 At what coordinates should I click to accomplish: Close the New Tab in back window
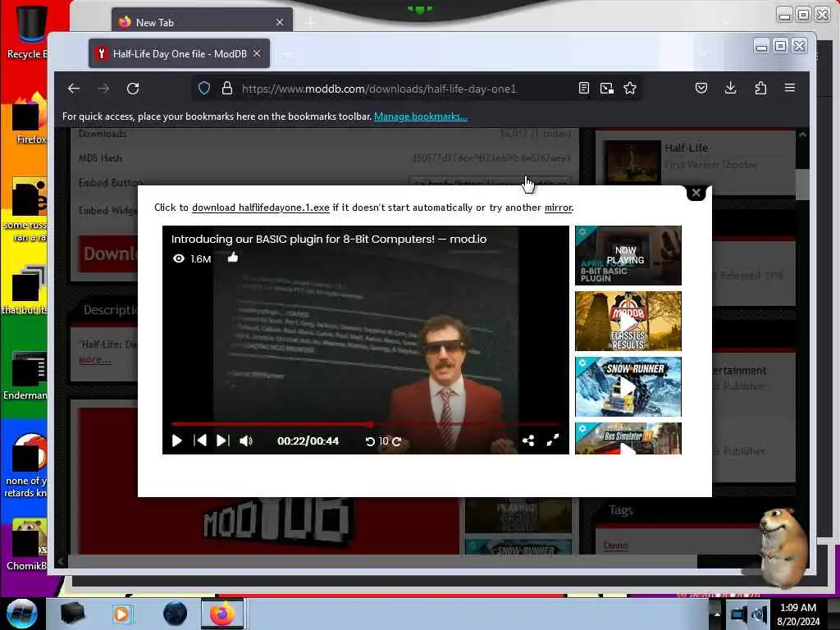coord(280,22)
